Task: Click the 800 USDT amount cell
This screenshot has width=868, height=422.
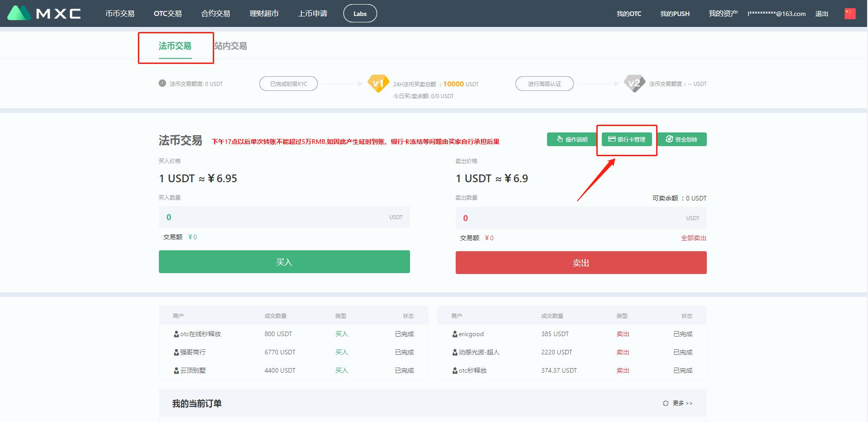Action: pos(278,334)
